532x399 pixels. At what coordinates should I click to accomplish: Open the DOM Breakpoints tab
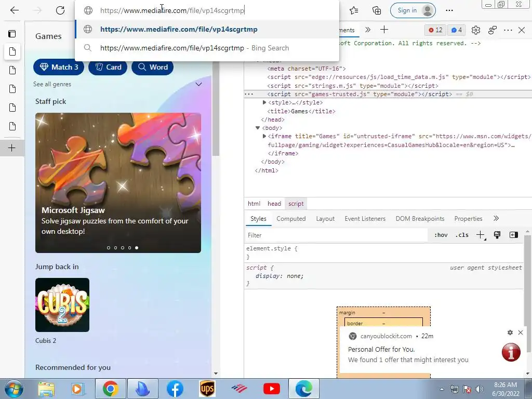coord(420,219)
